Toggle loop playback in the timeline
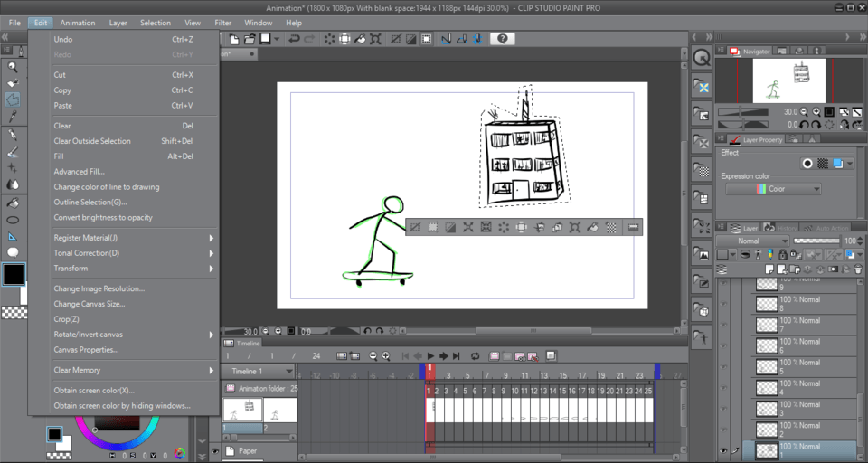868x463 pixels. 475,356
